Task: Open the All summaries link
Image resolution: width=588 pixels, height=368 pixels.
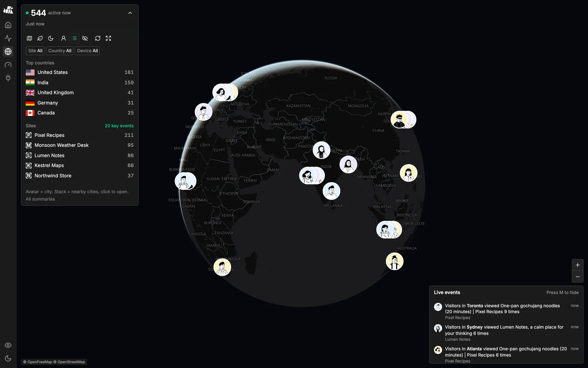Action: [x=40, y=199]
